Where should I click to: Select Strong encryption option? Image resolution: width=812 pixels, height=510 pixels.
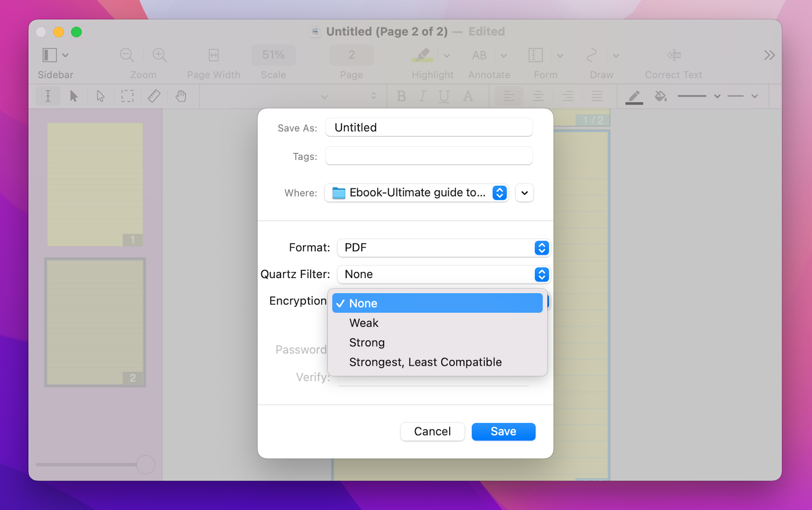[x=366, y=343]
